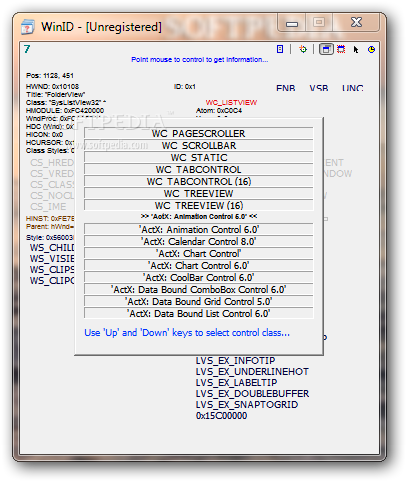Select WC_STATIC class entry
This screenshot has width=407, height=482.
click(199, 157)
